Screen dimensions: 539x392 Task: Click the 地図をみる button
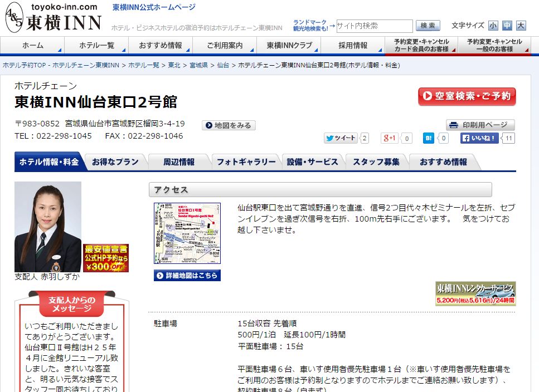click(x=229, y=125)
